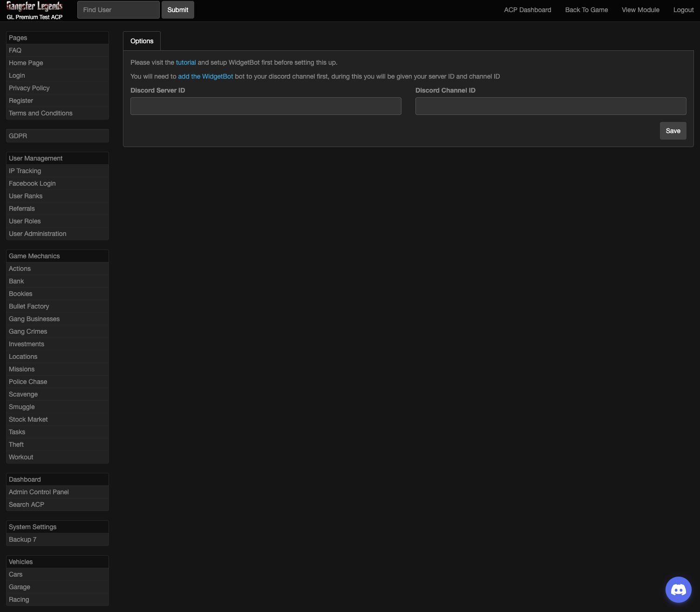
Task: Open the Discord chat widget icon
Action: pos(678,590)
